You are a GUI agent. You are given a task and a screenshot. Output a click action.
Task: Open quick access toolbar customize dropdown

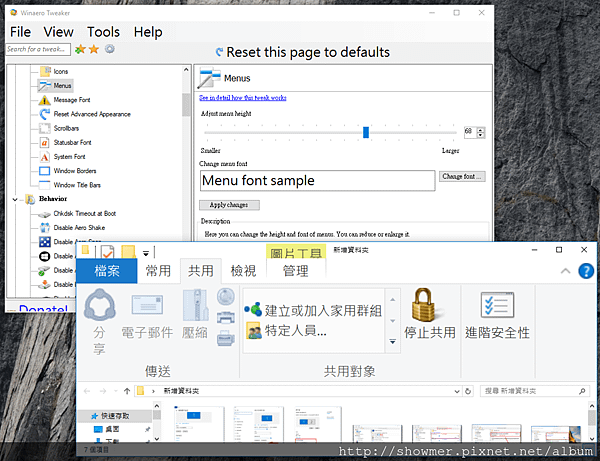coord(146,253)
